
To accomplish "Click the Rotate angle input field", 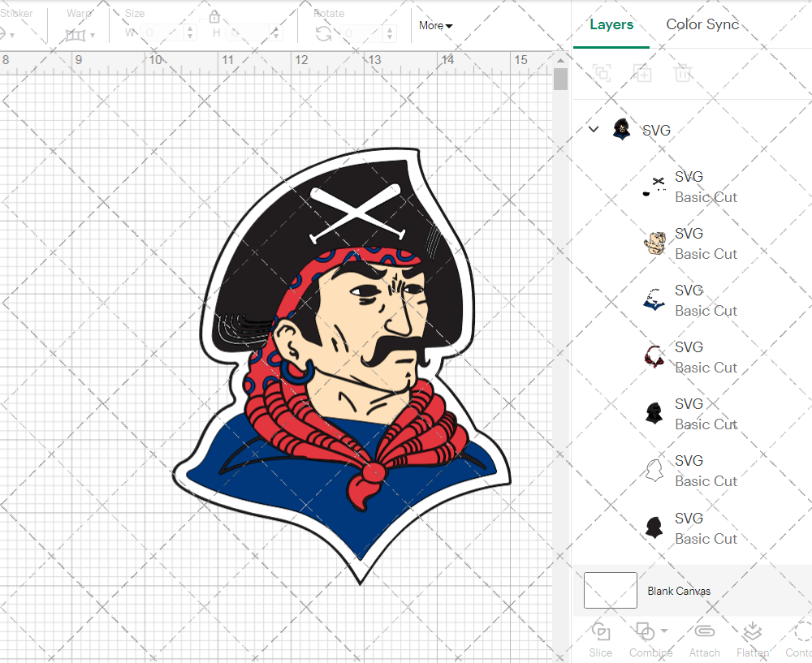I will pyautogui.click(x=361, y=33).
